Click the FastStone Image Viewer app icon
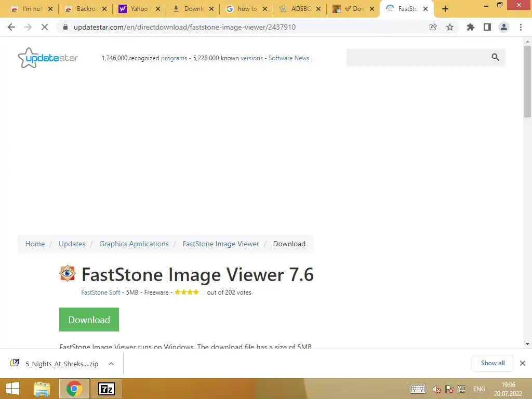Image resolution: width=532 pixels, height=399 pixels. pos(67,273)
